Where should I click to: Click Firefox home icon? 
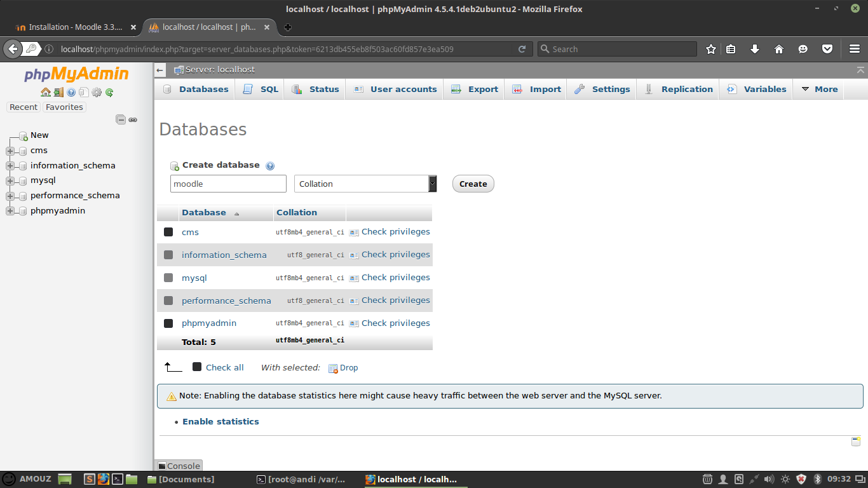[x=779, y=49]
